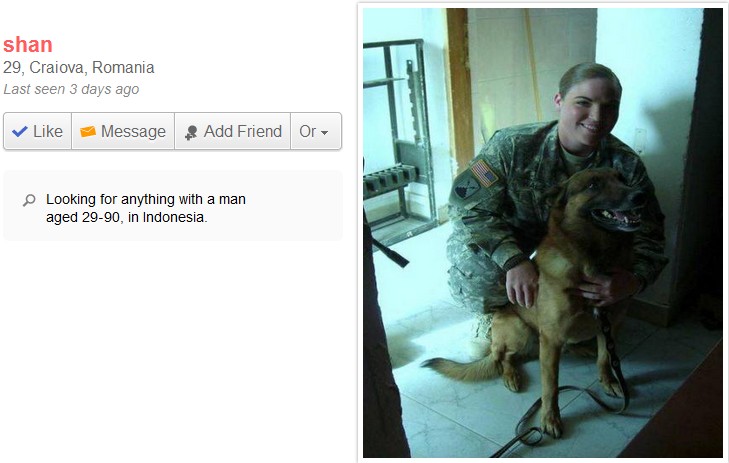This screenshot has height=463, width=729.
Task: Click the word Romania in the location
Action: click(123, 67)
